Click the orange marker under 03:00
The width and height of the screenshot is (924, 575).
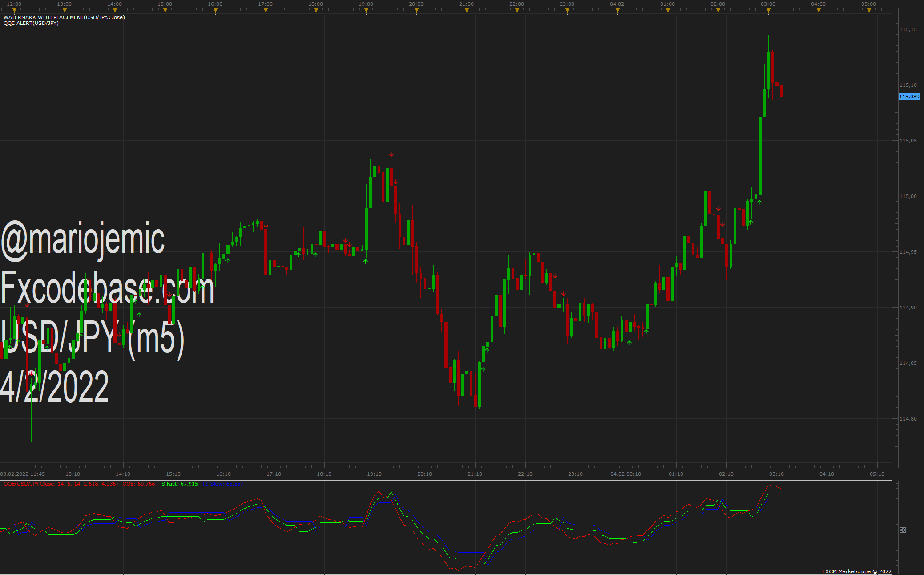click(768, 11)
